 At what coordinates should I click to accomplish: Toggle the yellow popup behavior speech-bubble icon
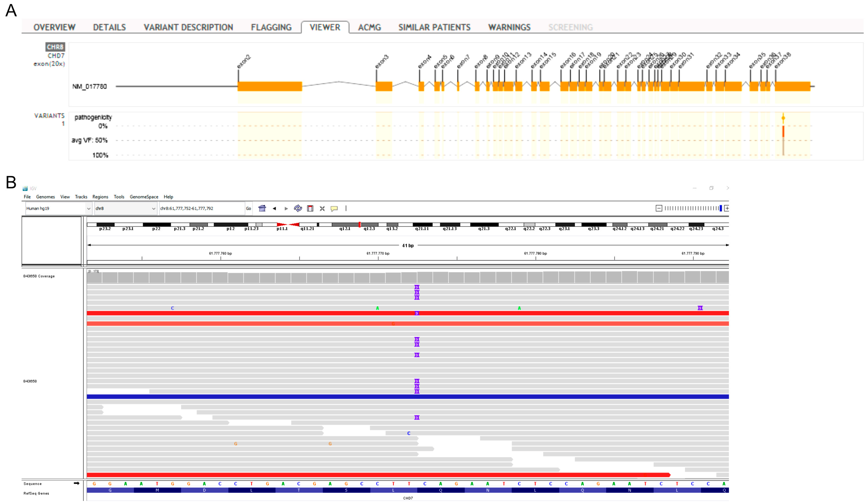coord(334,208)
